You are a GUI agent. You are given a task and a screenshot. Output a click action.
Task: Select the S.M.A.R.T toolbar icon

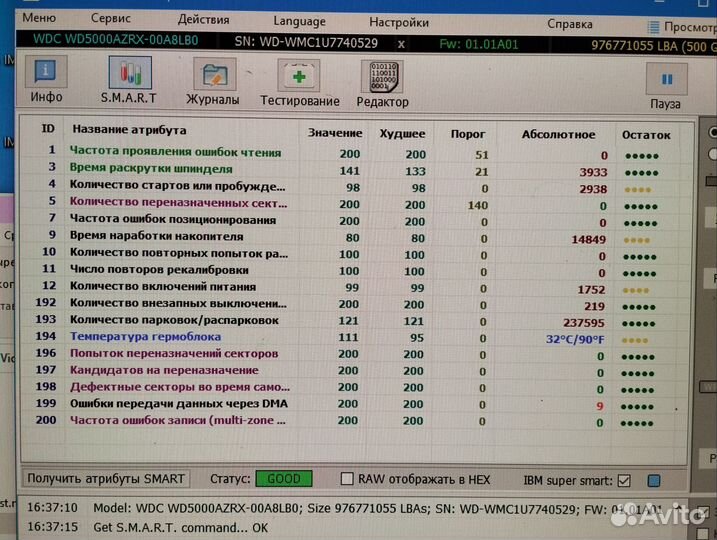pos(127,79)
